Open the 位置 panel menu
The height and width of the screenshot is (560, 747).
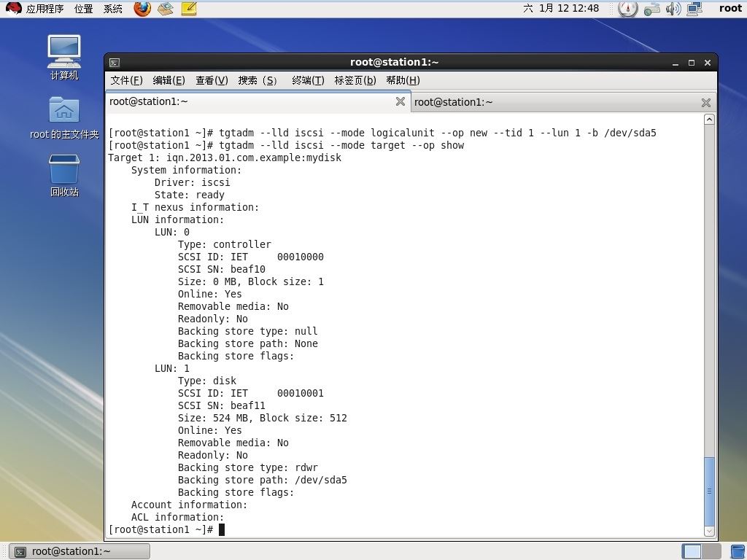point(84,9)
